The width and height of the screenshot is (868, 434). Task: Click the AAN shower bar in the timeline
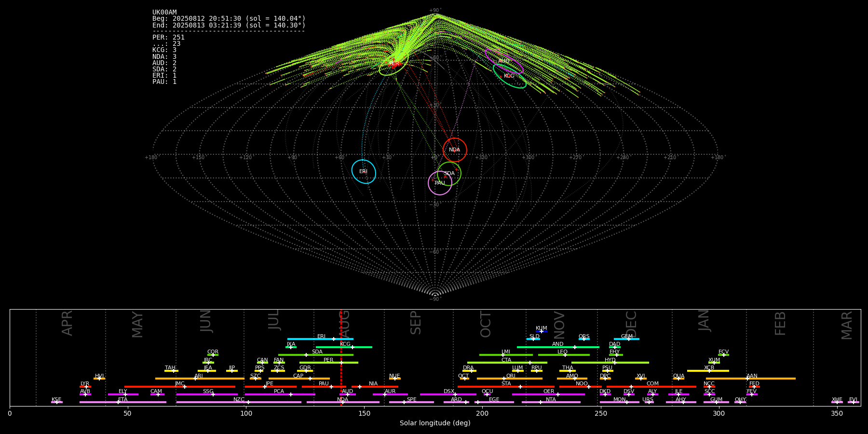751,379
